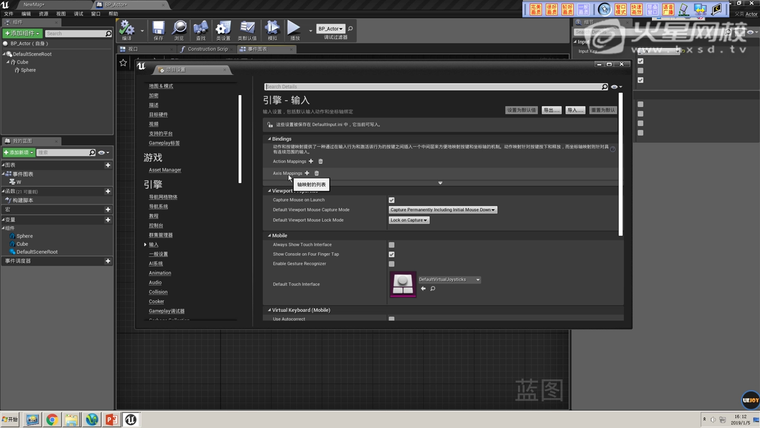Open PowerPoint from the Windows taskbar
This screenshot has height=428, width=760.
click(112, 419)
